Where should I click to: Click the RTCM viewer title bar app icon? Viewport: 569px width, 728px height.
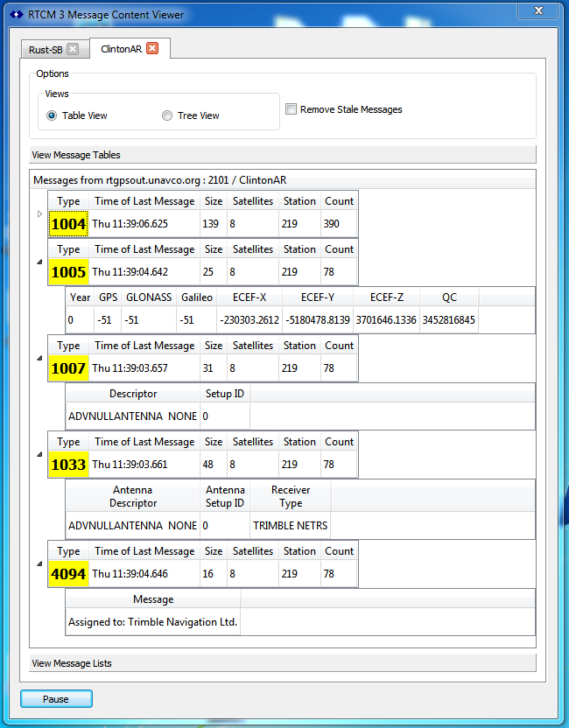[17, 15]
